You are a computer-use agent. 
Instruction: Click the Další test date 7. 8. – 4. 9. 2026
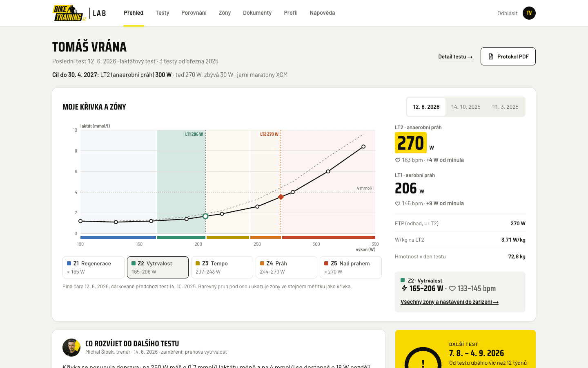click(477, 353)
